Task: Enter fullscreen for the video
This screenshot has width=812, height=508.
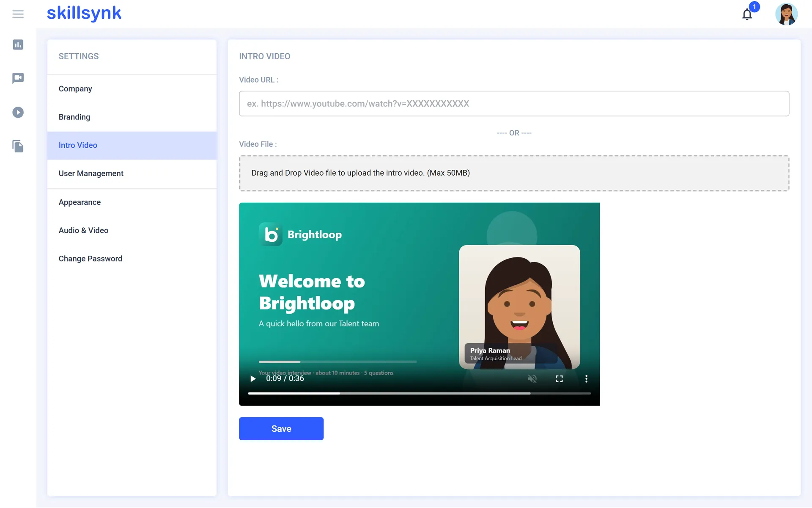Action: coord(559,378)
